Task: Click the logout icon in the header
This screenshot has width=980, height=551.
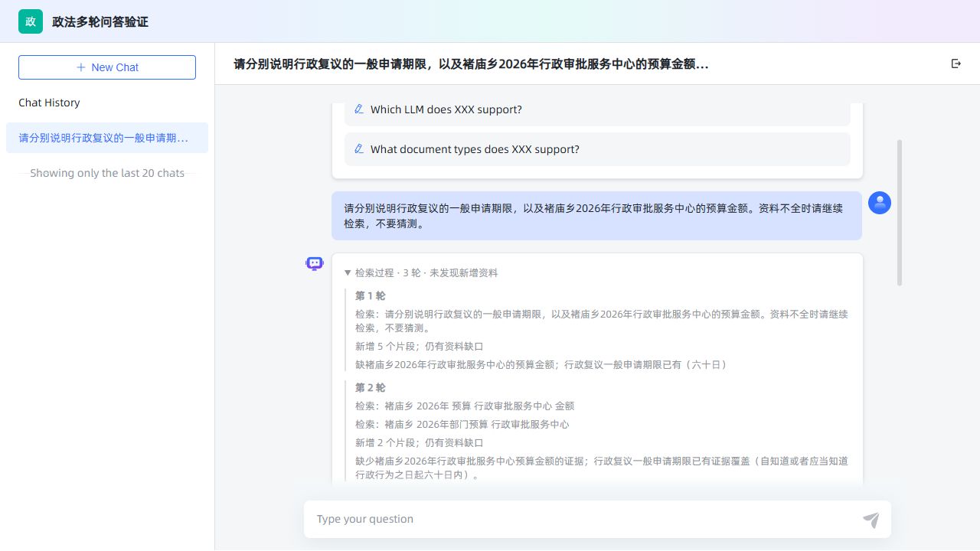Action: tap(955, 64)
